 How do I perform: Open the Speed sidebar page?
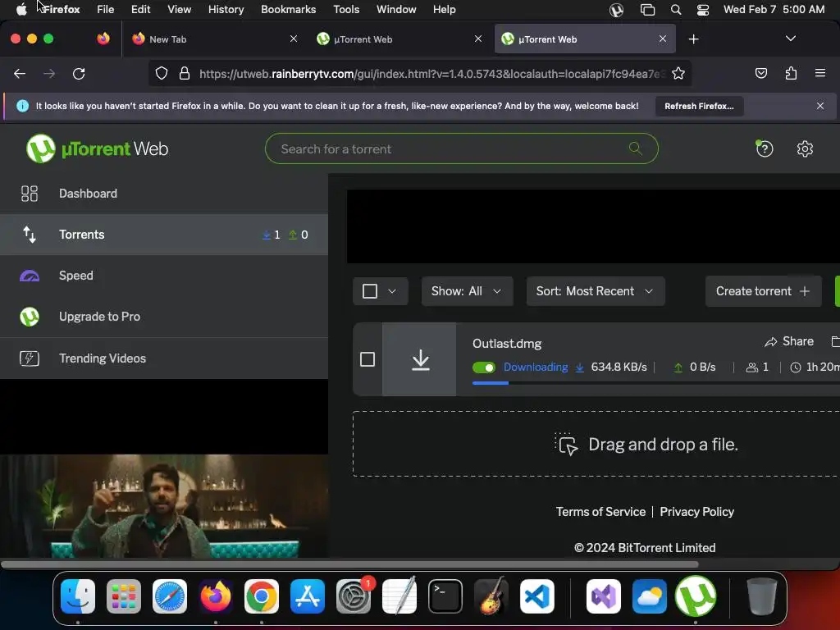164,276
